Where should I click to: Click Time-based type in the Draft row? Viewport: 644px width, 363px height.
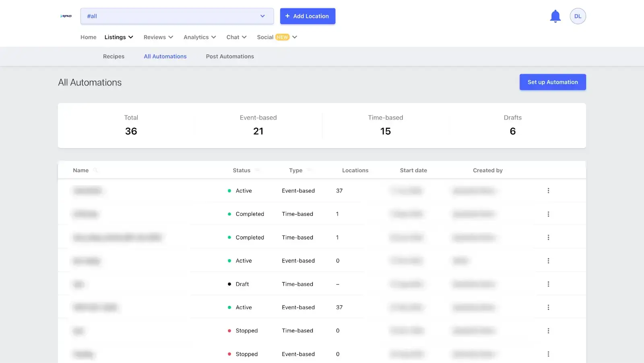[297, 284]
